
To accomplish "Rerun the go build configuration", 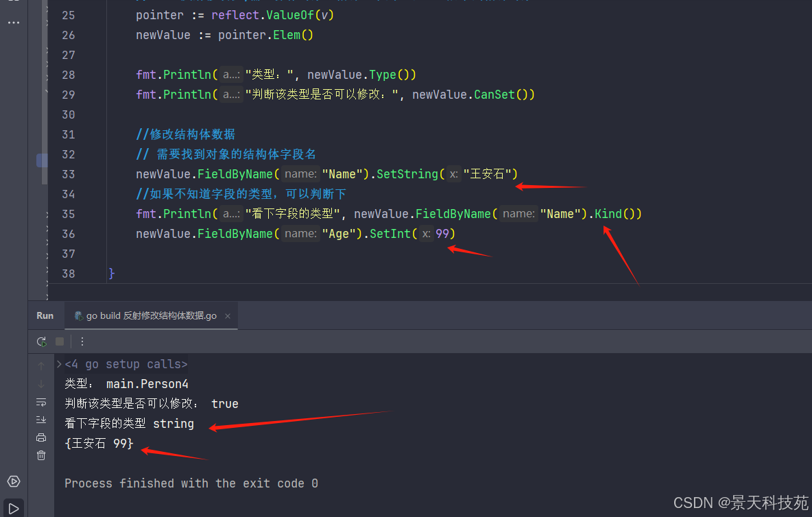I will tap(41, 341).
